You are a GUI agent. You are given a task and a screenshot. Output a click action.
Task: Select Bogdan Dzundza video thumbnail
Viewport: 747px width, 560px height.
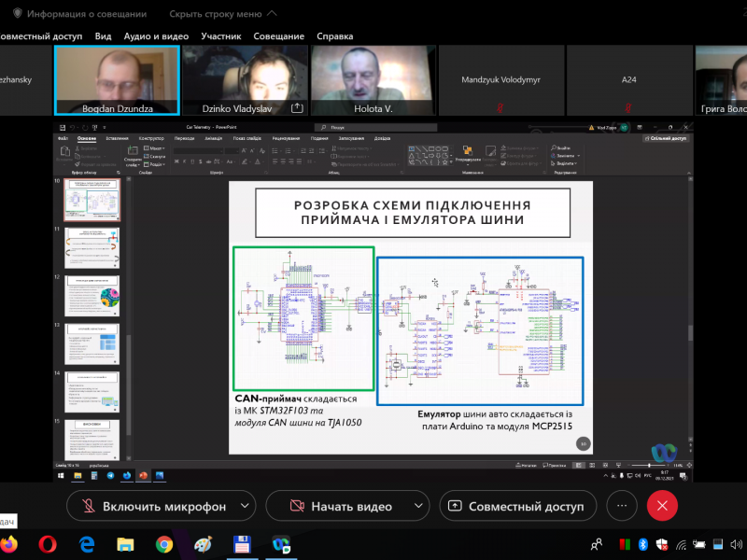(117, 80)
